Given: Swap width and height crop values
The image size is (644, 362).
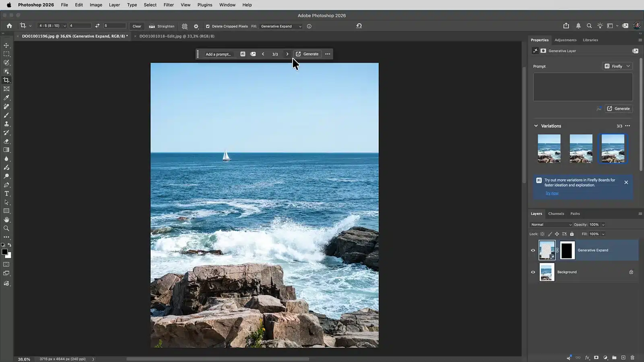Looking at the screenshot, I should [x=97, y=26].
